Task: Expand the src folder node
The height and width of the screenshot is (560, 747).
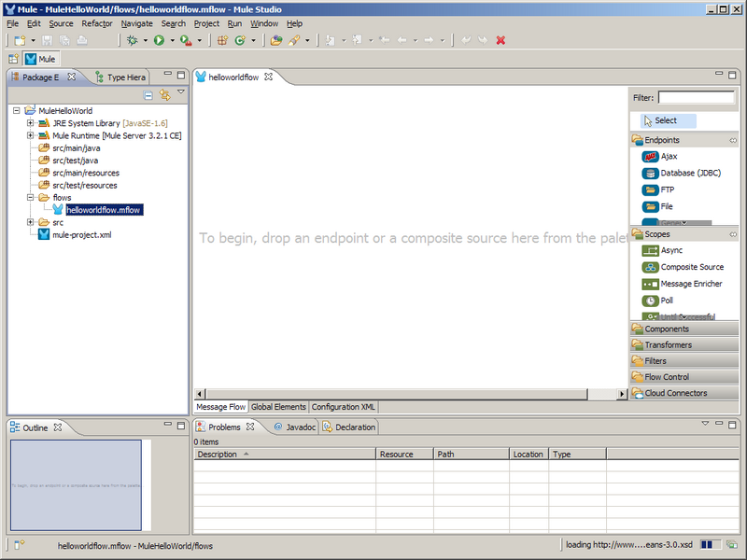Action: pos(31,222)
